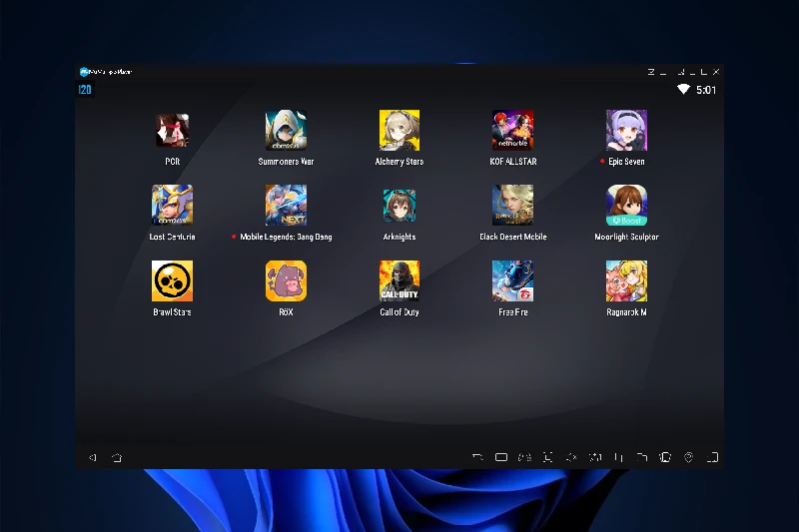Open KOF ALLSTAR game
Viewport: 799px width, 532px height.
(512, 131)
